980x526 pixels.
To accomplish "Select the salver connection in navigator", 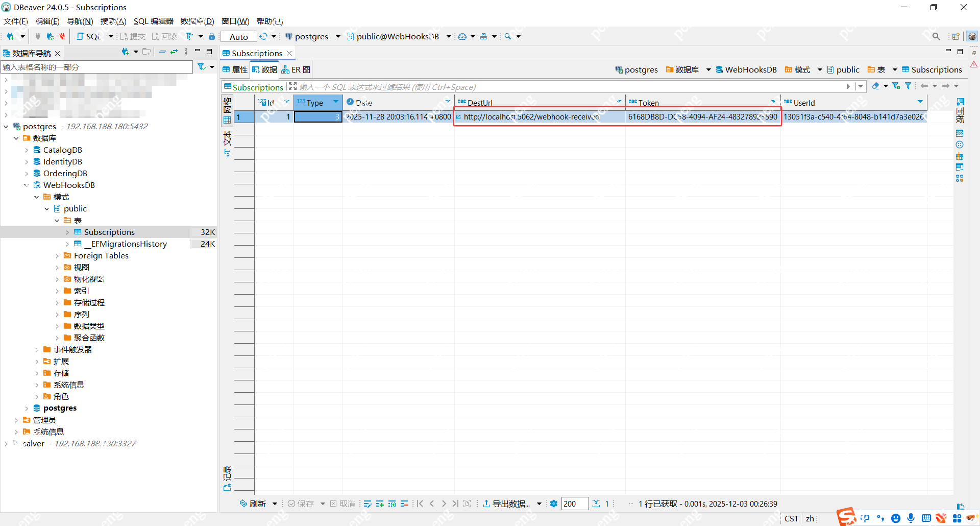I will (x=34, y=444).
